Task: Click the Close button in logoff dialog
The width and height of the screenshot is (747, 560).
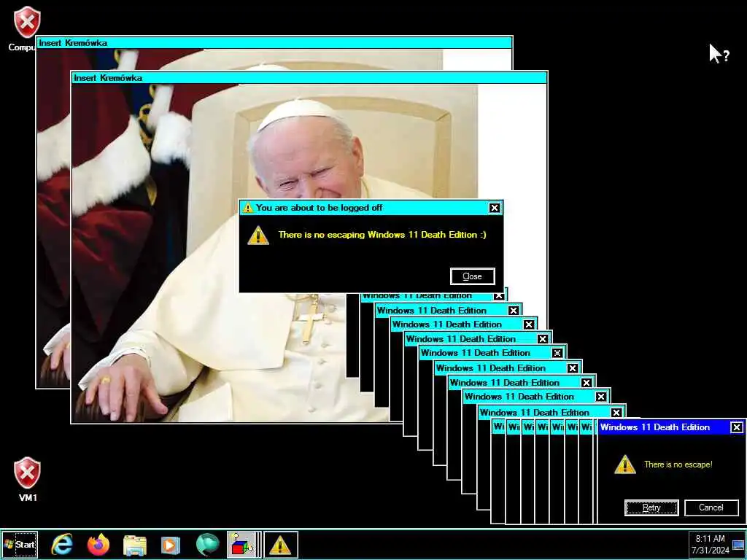Action: click(472, 276)
